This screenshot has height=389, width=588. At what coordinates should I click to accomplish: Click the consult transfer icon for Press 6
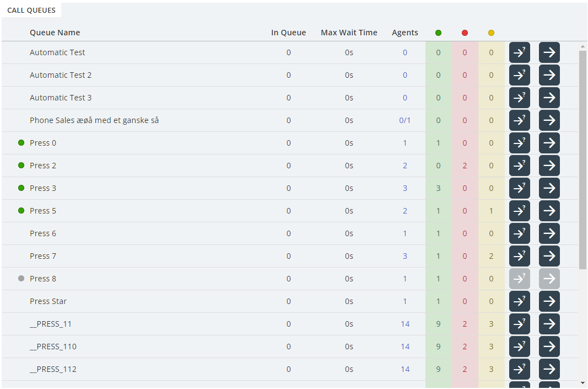519,233
